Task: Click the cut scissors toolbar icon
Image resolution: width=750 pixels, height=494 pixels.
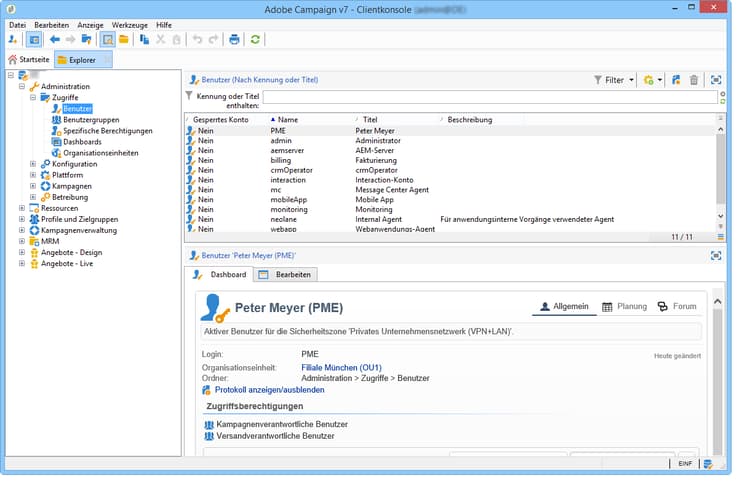Action: pos(161,40)
